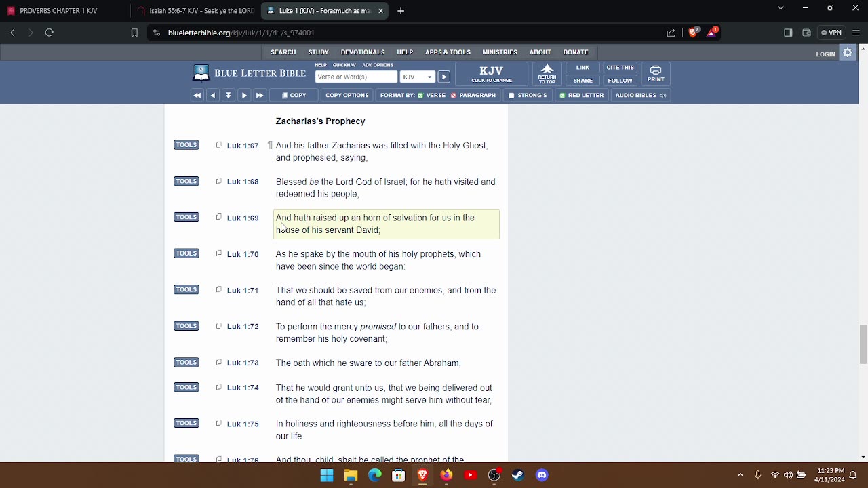
Task: Toggle the Red Letter checkbox
Action: [x=562, y=96]
